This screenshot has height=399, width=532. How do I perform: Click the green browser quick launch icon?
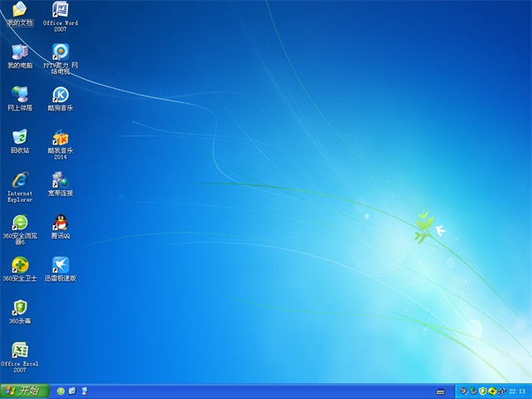61,391
